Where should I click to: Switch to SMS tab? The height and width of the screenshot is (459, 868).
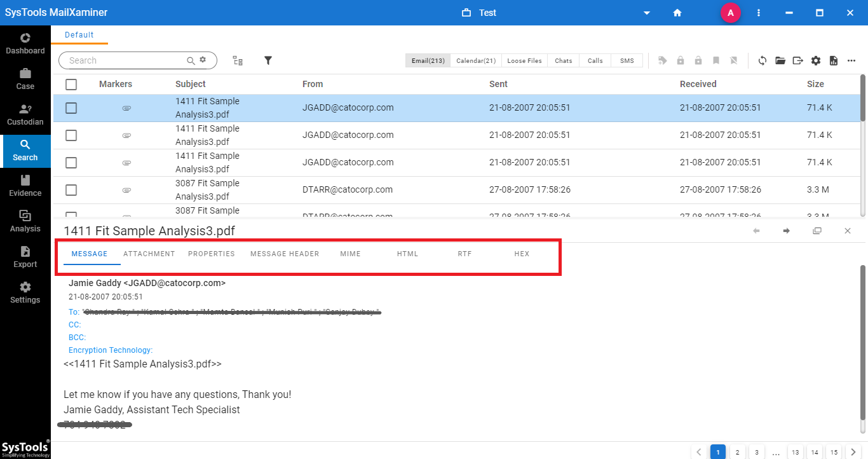pyautogui.click(x=627, y=60)
